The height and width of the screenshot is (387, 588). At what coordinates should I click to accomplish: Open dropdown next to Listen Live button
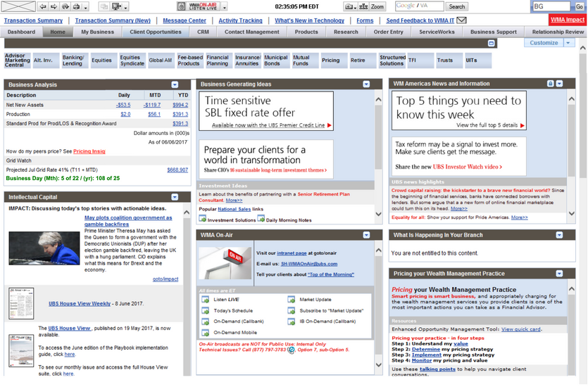224,7
